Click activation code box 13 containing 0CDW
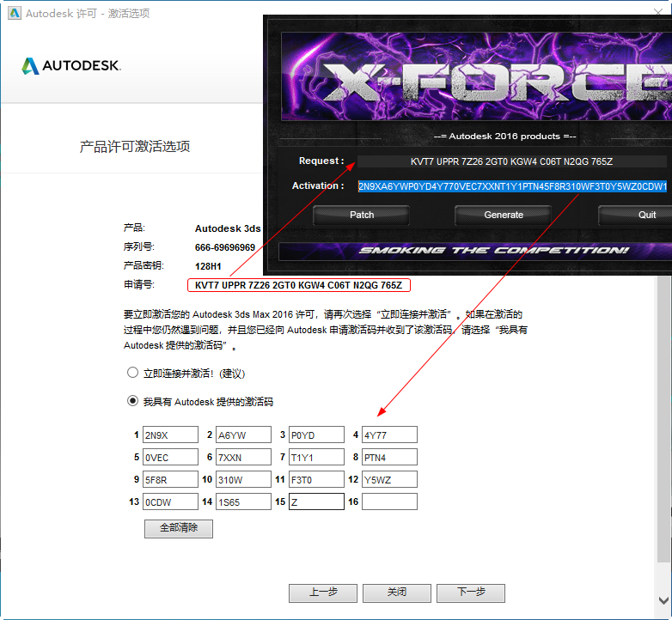Viewport: 672px width, 620px height. coord(170,501)
